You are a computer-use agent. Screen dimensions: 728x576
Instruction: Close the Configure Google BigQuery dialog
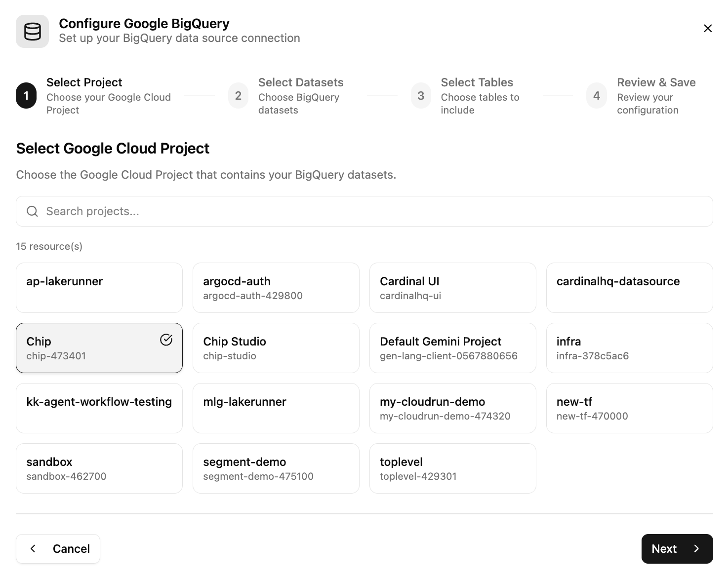707,29
